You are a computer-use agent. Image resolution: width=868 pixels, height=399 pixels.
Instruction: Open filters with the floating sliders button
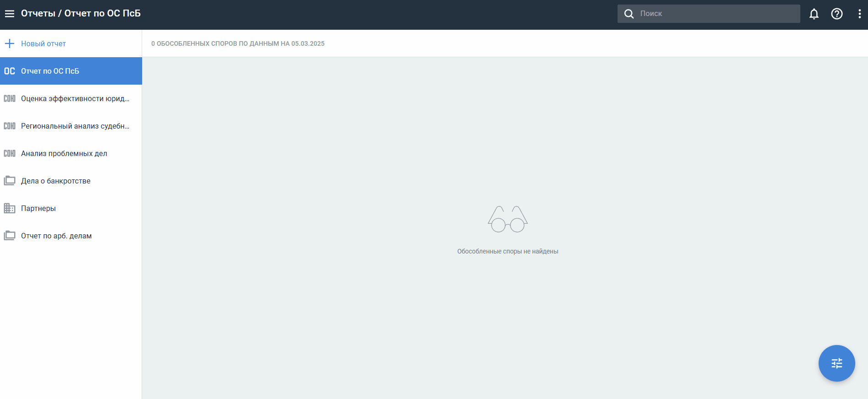[x=836, y=363]
